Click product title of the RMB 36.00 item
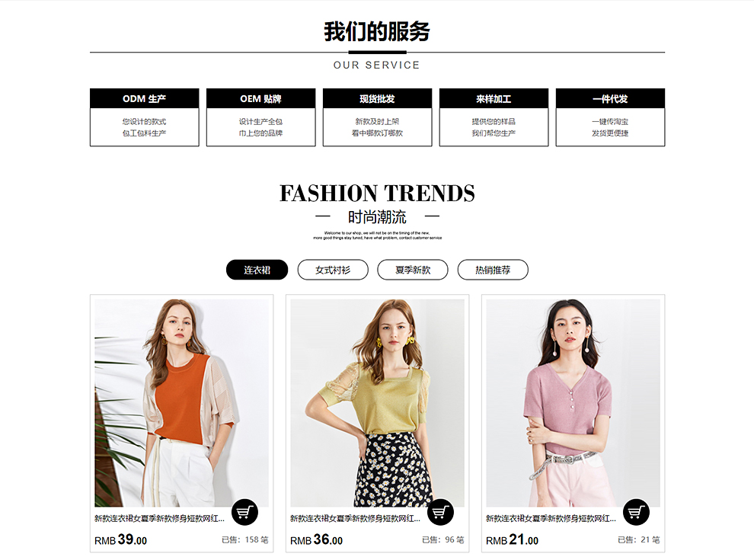 355,519
